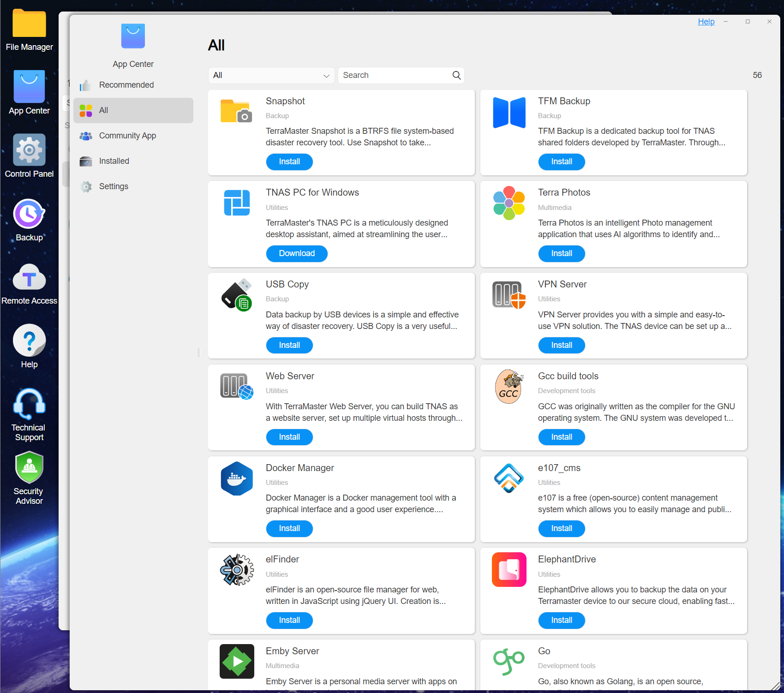Install ElephantDrive

(x=562, y=620)
